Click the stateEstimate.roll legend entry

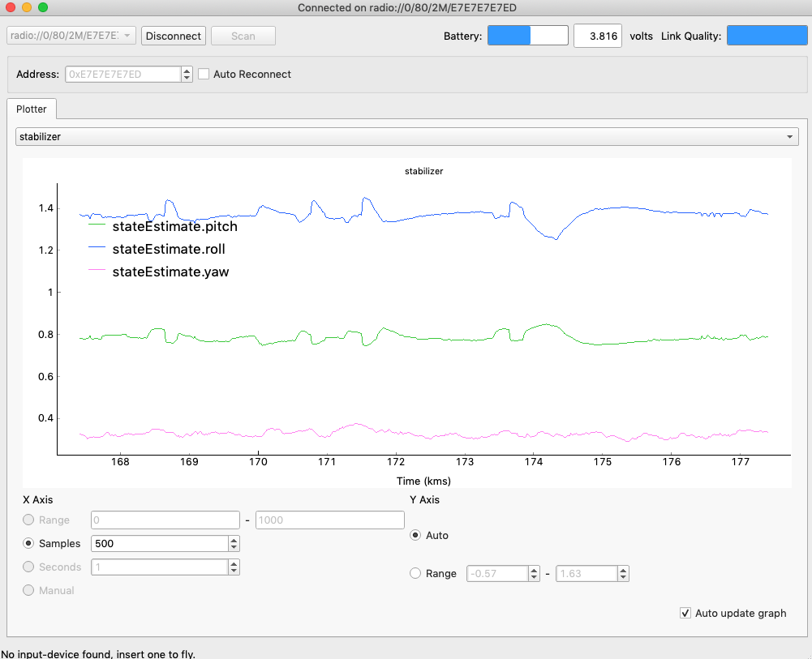169,249
